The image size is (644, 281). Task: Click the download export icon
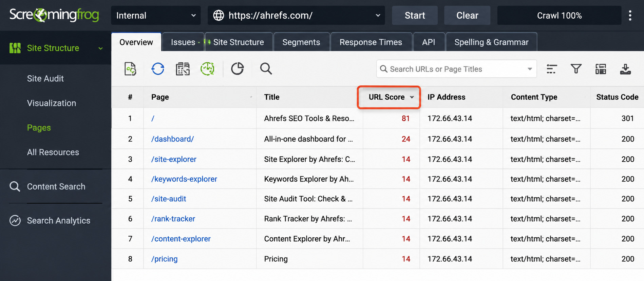[x=625, y=69]
